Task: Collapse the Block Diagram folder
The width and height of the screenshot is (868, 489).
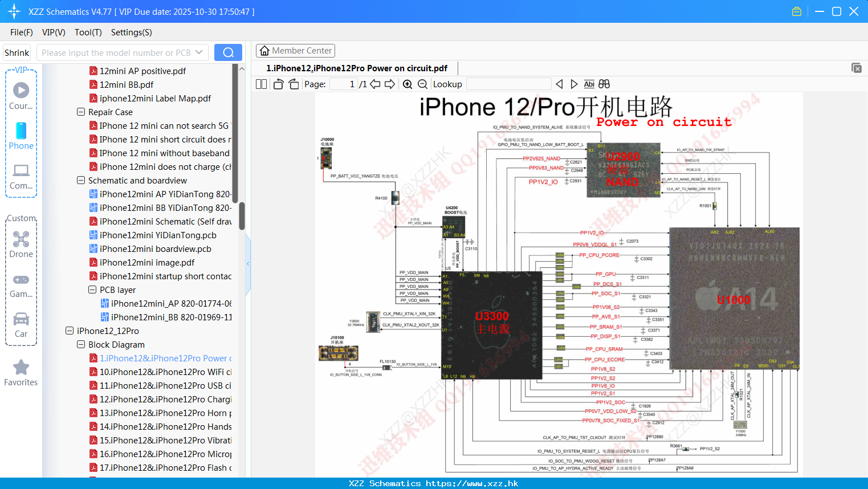Action: 81,344
